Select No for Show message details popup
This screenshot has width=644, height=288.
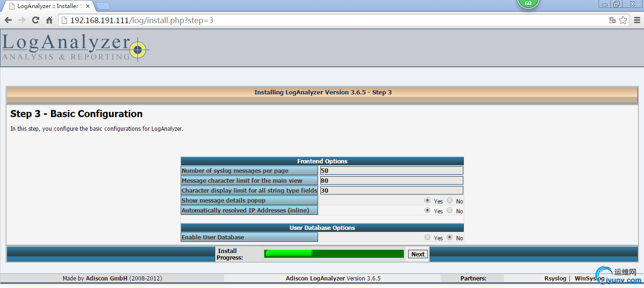pos(450,200)
